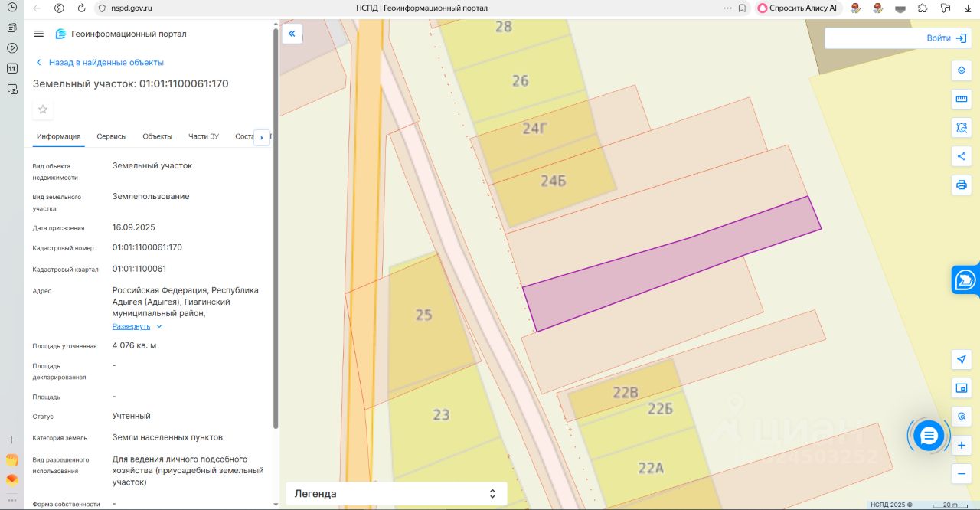This screenshot has width=980, height=510.
Task: Reload the page in browser toolbar
Action: tap(81, 8)
